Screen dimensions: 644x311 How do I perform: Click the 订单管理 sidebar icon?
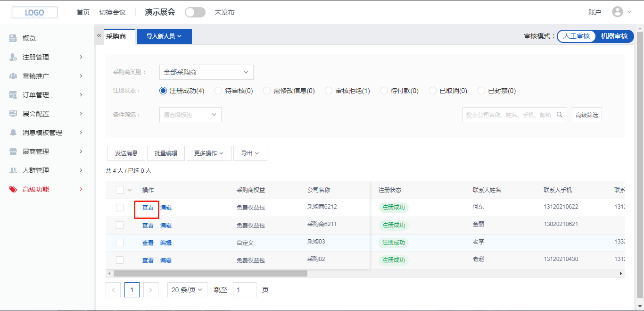13,95
